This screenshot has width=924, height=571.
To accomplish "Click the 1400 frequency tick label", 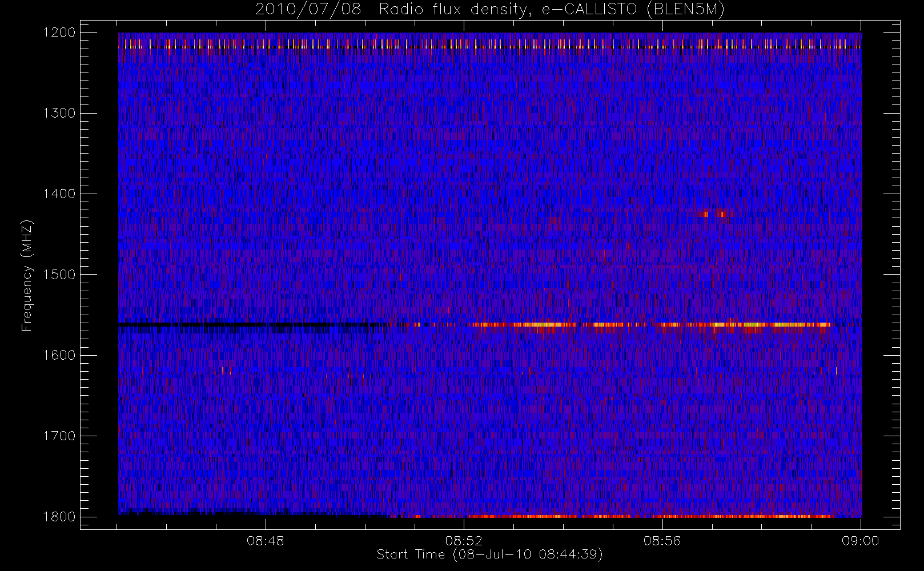I will [x=59, y=194].
